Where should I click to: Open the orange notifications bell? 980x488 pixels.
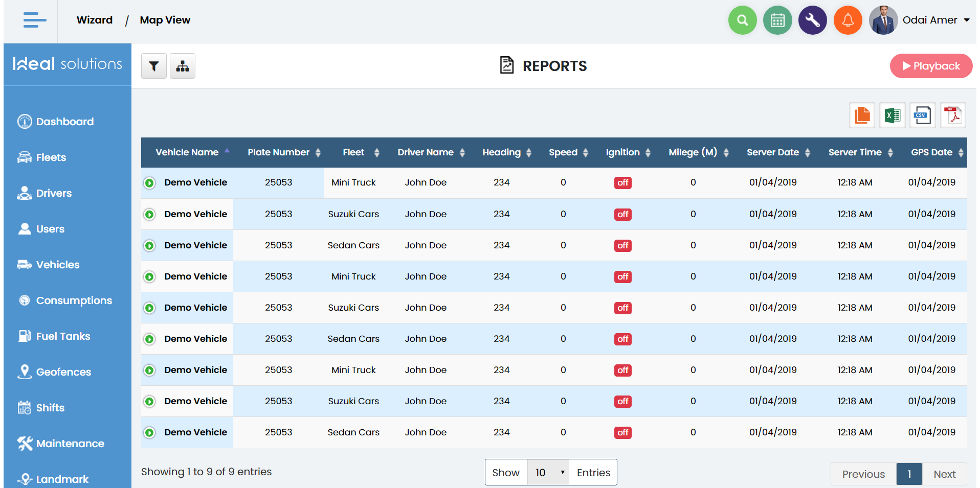pos(848,20)
